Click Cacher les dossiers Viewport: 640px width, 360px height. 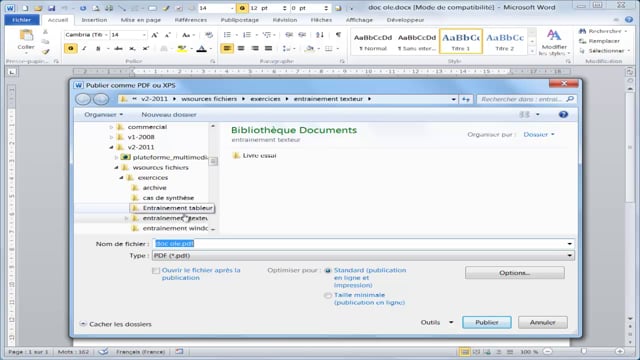pos(116,324)
